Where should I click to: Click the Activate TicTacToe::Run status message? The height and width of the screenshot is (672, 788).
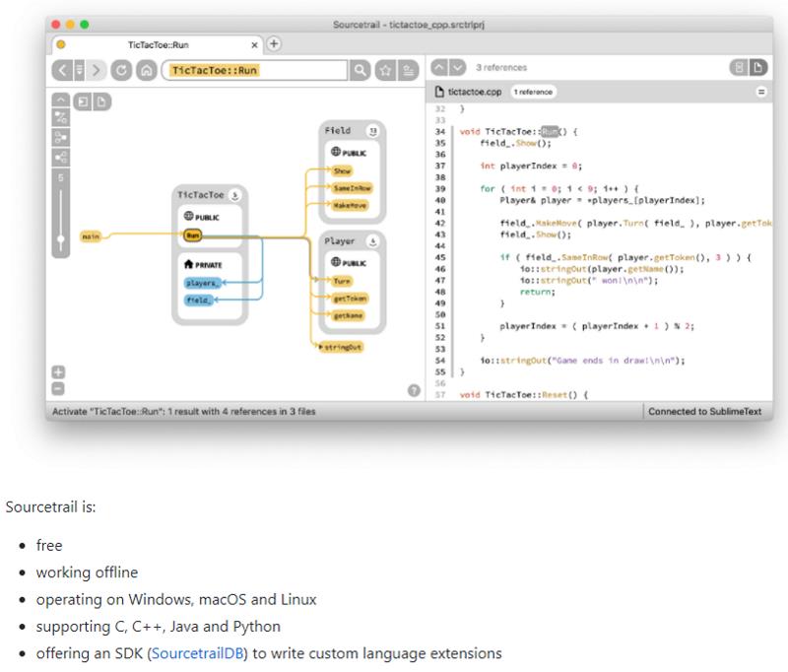(184, 412)
